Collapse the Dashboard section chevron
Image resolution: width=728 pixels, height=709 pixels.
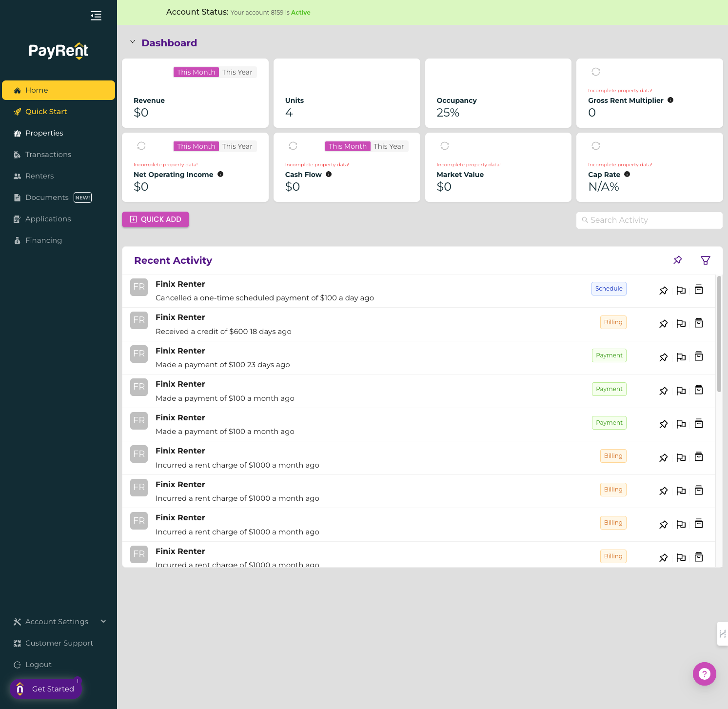point(133,42)
